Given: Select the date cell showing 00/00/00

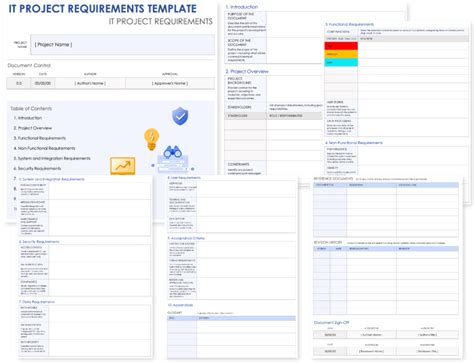Looking at the screenshot, I should pos(43,83).
